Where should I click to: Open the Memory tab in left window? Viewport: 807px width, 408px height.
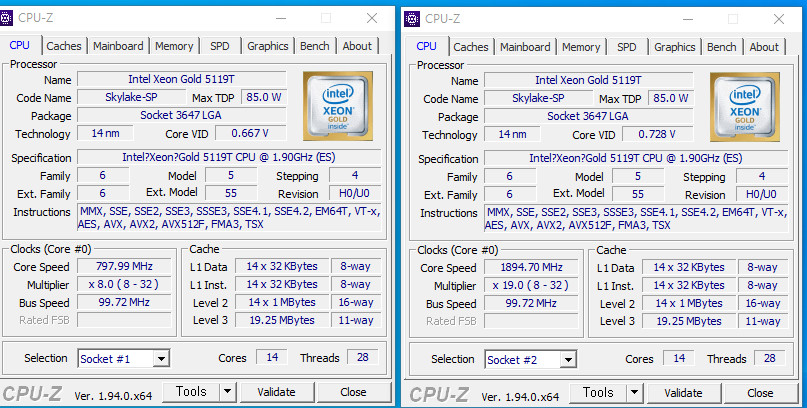coord(174,46)
